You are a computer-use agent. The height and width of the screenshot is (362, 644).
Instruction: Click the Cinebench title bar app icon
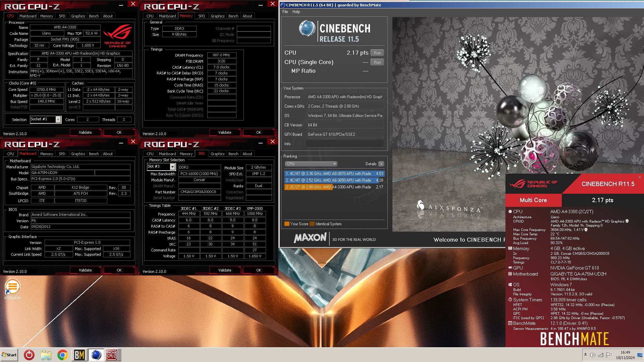coord(283,5)
